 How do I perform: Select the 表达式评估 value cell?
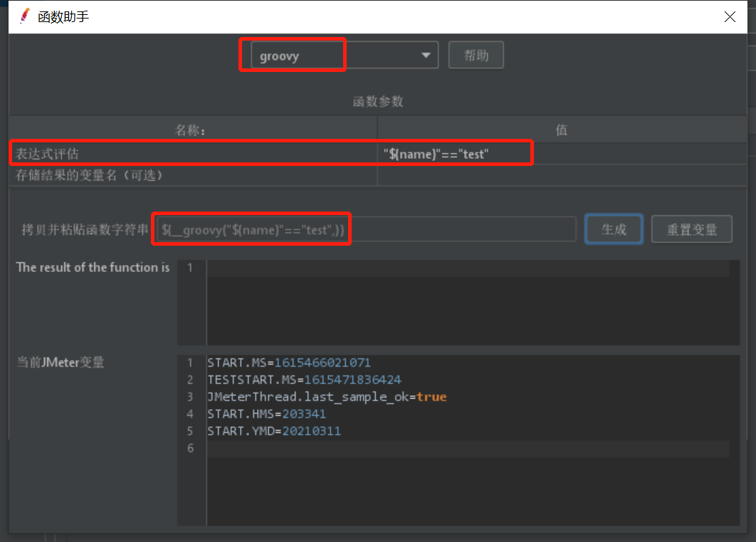[562, 154]
